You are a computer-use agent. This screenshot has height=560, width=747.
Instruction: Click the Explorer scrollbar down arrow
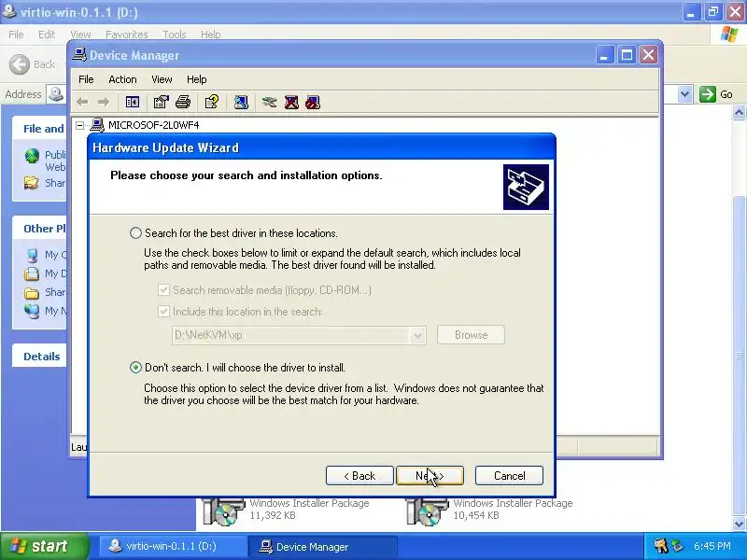[x=739, y=524]
